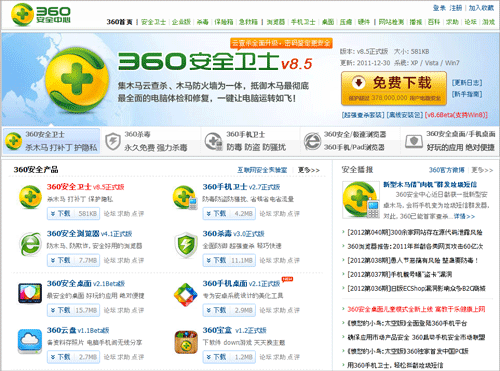Click the 360安全中心 logo at top left
This screenshot has height=371, width=500.
coord(41,15)
